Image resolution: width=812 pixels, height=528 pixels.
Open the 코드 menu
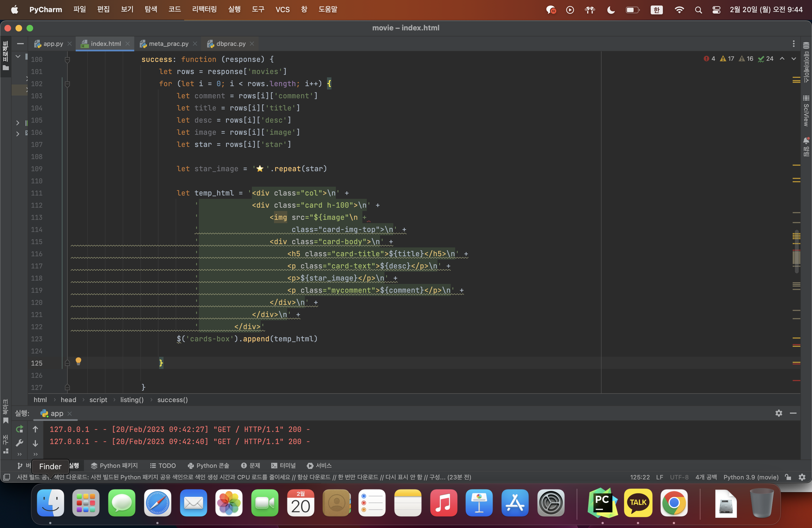click(174, 10)
